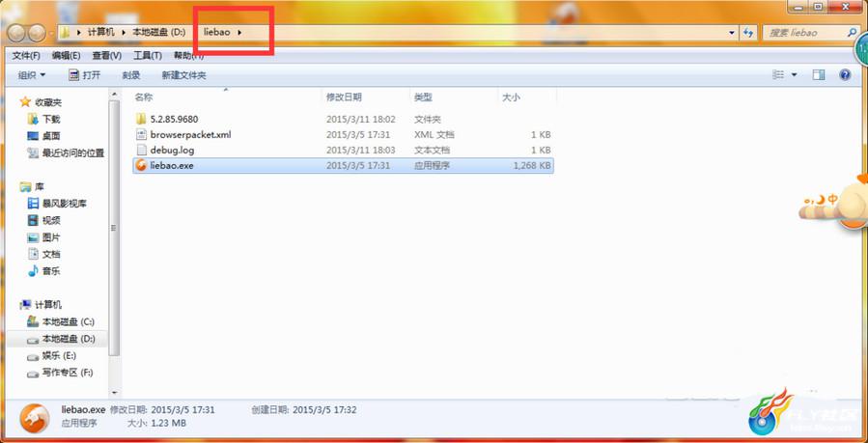Viewport: 868px width, 443px height.
Task: Click the liebao.exe file name
Action: click(172, 165)
